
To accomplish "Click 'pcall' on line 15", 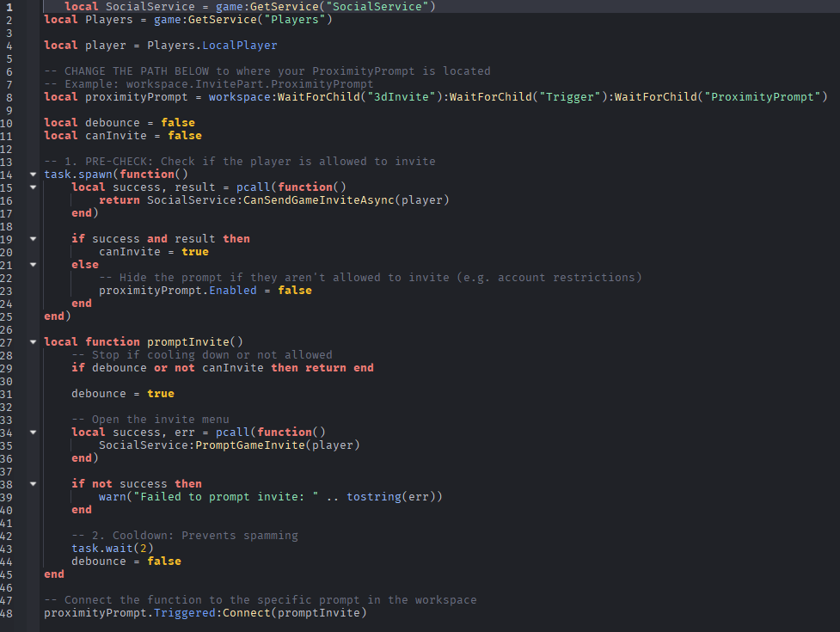I will pyautogui.click(x=254, y=187).
